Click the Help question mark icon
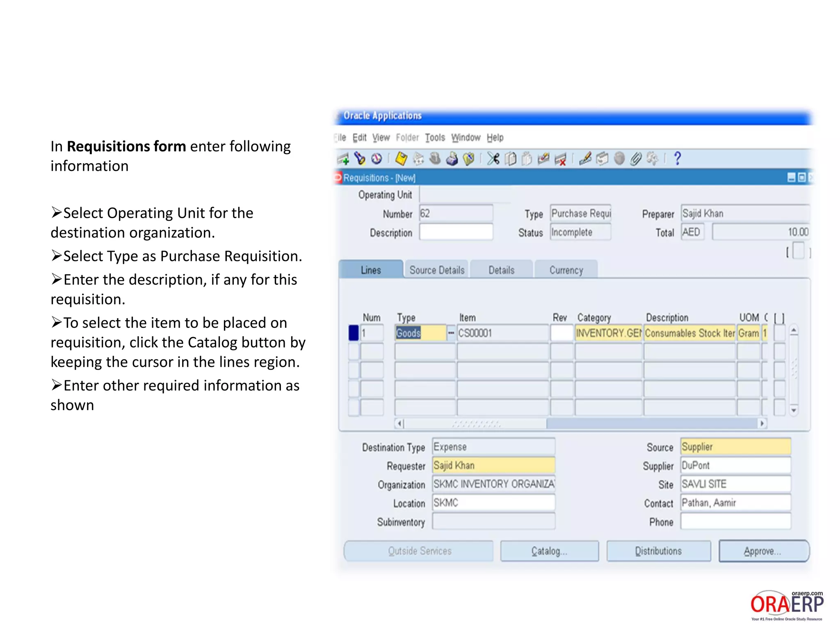This screenshot has height=630, width=840. pos(677,158)
